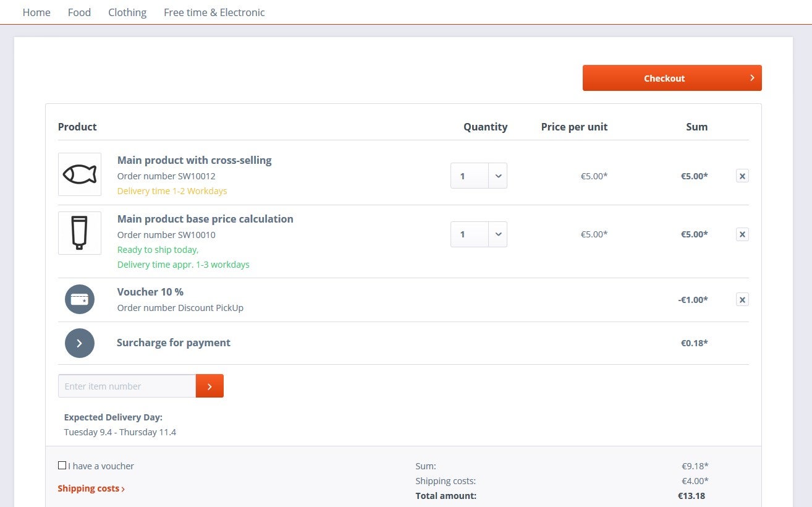Screen dimensions: 812x507
Task: Open Main product with cross-selling link
Action: (195, 160)
